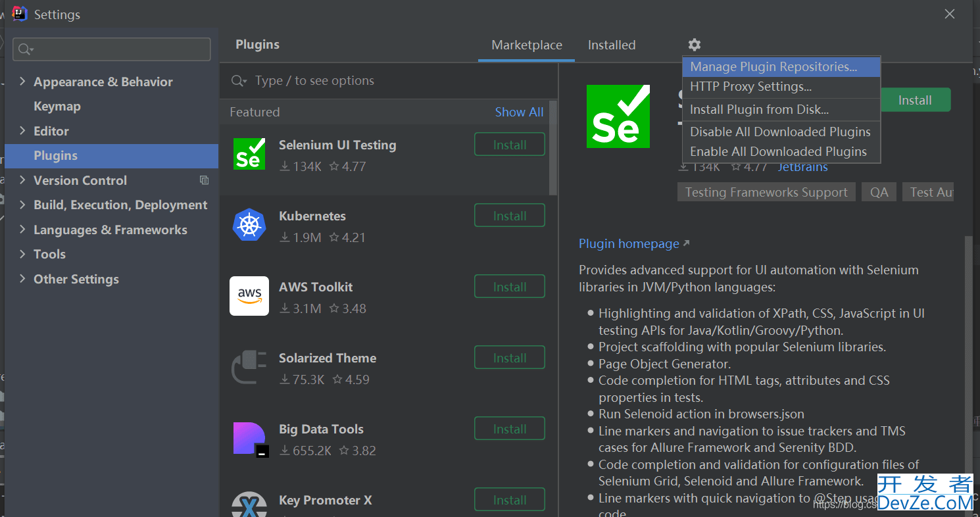Click the Kubernetes 4.21 star rating
This screenshot has width=980, height=517.
pos(347,237)
